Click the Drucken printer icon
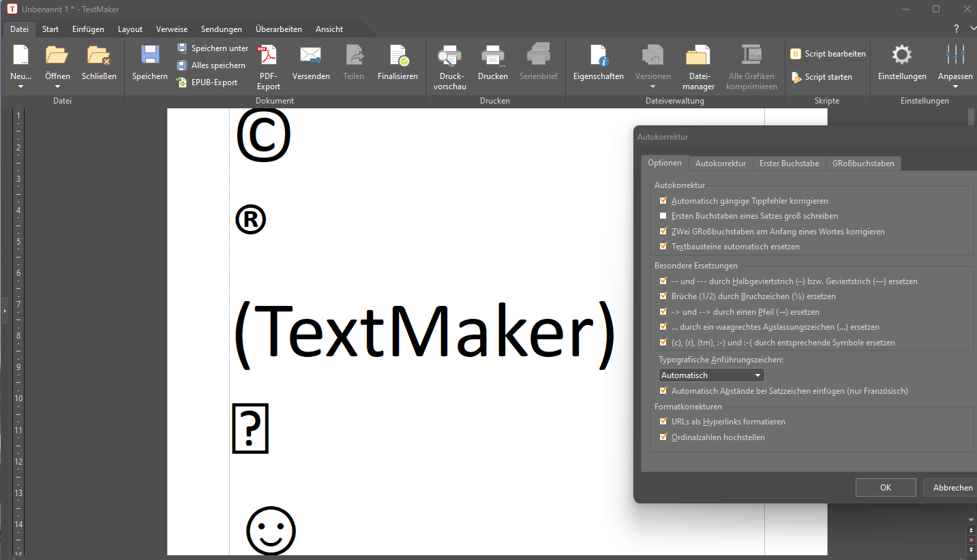Image resolution: width=977 pixels, height=560 pixels. pyautogui.click(x=492, y=55)
